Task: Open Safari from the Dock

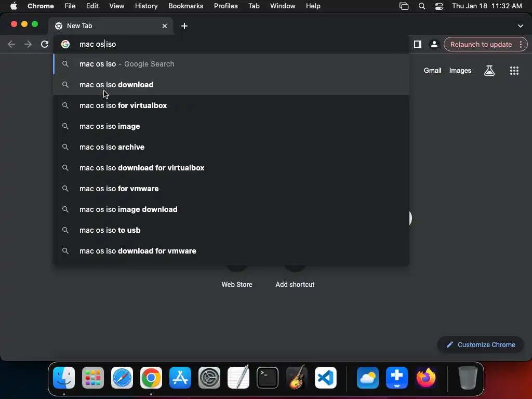Action: 122,378
